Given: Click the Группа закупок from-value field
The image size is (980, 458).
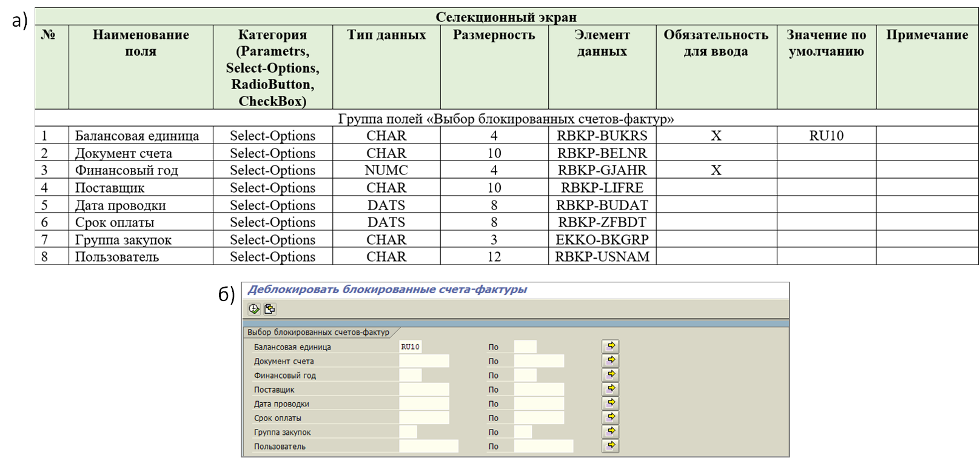Looking at the screenshot, I should coord(408,432).
